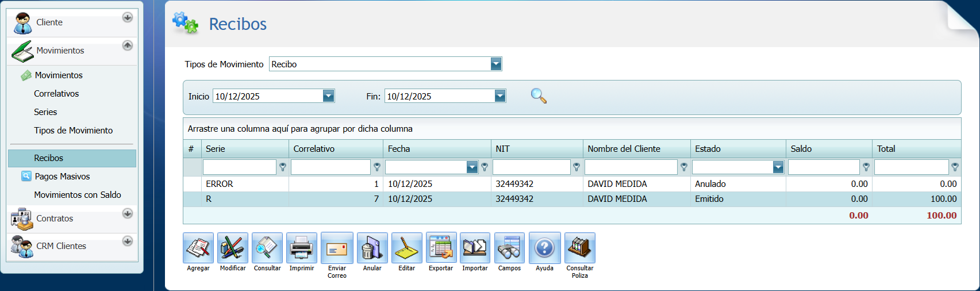Open Tipos de Movimiento sidebar item
Screen dimensions: 980x291
click(x=73, y=131)
